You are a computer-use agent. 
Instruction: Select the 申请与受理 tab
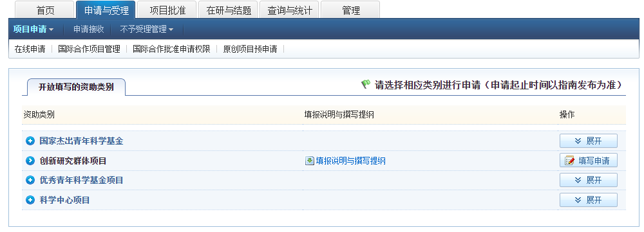tap(106, 10)
